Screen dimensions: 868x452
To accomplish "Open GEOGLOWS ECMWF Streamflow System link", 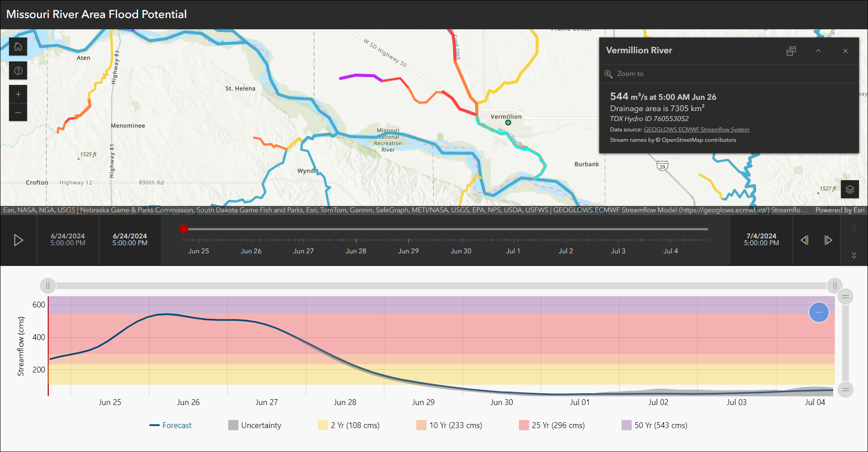I will click(x=696, y=130).
